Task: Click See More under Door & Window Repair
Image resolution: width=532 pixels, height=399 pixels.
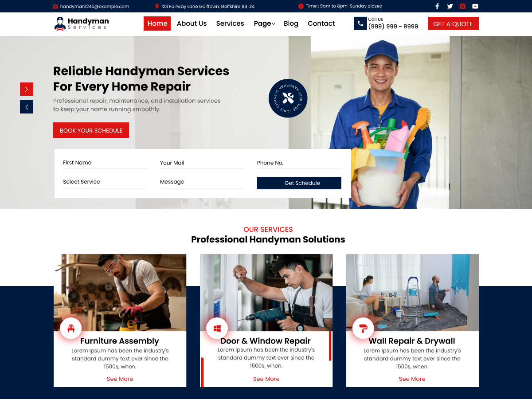Action: pos(266,379)
